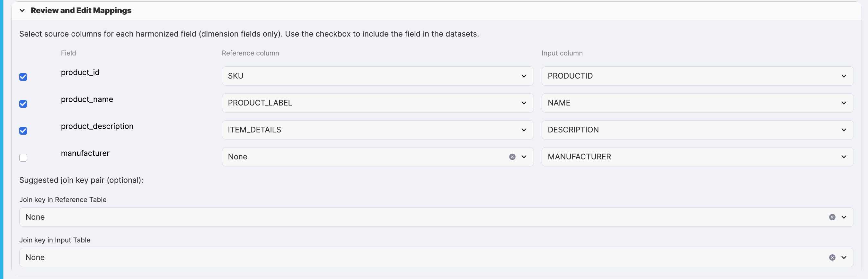The height and width of the screenshot is (279, 868).
Task: Click the Join key in Input Table field
Action: (x=404, y=258)
